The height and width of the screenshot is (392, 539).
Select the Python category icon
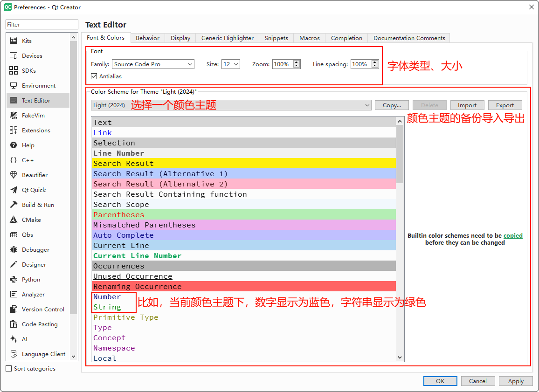[14, 279]
